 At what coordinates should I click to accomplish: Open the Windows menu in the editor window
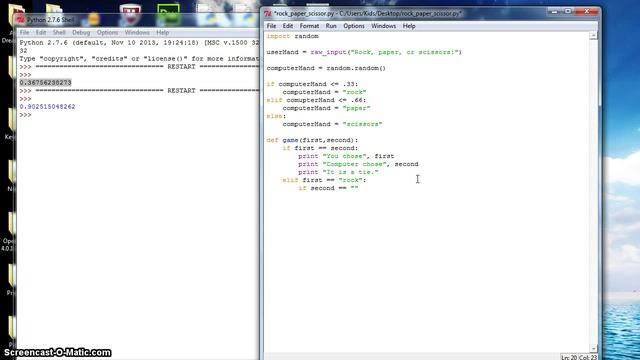[383, 26]
